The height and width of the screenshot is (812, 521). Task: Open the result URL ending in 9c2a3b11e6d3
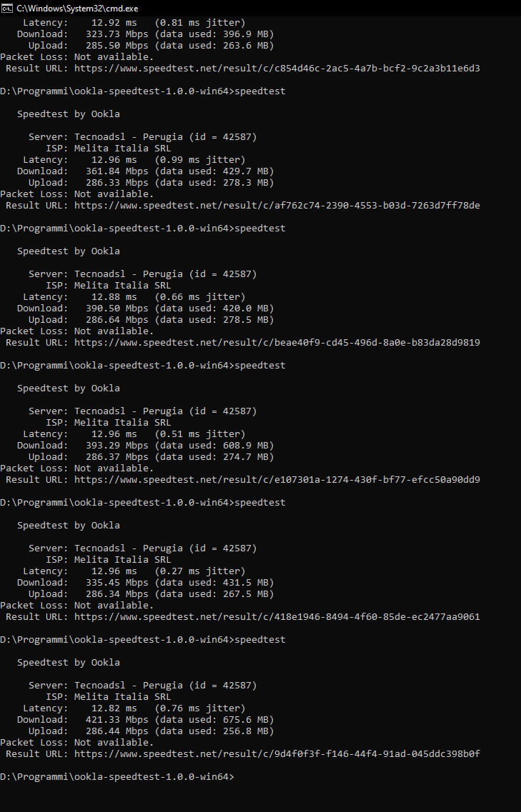click(x=277, y=69)
